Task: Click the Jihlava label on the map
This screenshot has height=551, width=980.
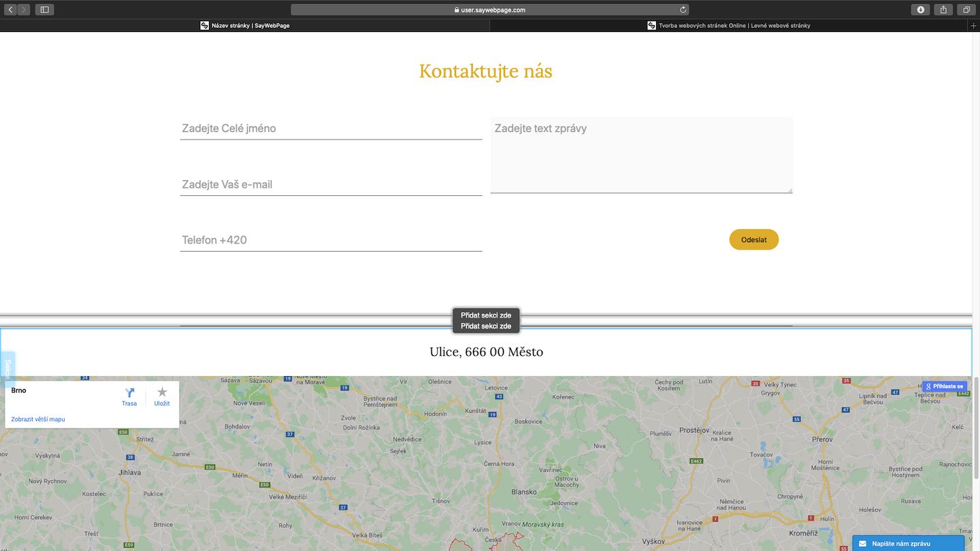Action: coord(129,472)
